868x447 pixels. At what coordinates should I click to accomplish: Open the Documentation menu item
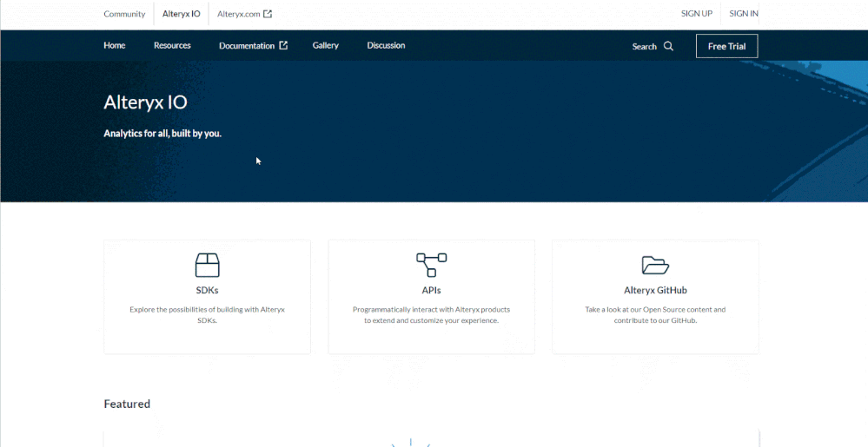(x=247, y=45)
